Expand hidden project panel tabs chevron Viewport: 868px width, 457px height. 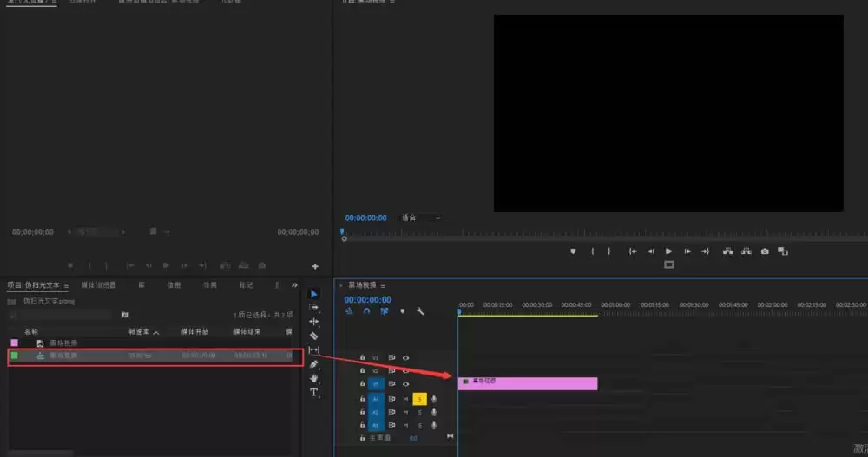pos(294,285)
